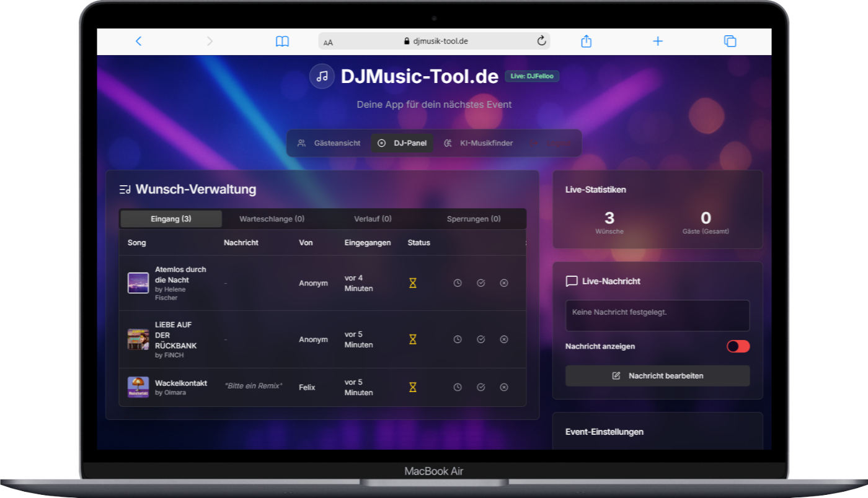The image size is (868, 498).
Task: Open KI-Musikfinder via the robot icon
Action: pyautogui.click(x=448, y=143)
